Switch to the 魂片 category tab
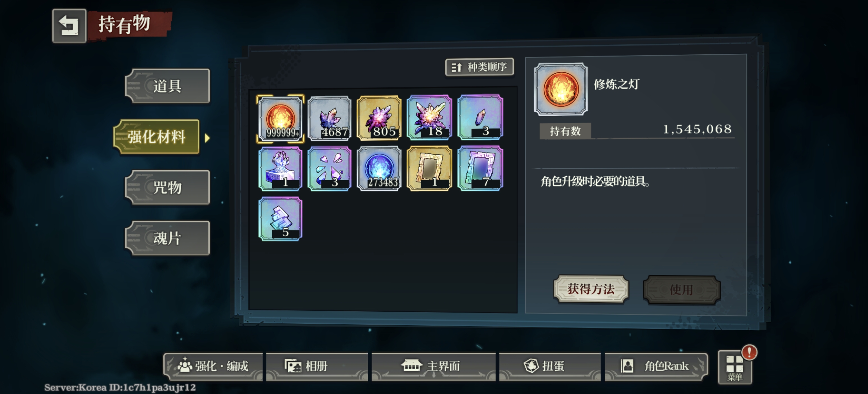 (x=167, y=238)
